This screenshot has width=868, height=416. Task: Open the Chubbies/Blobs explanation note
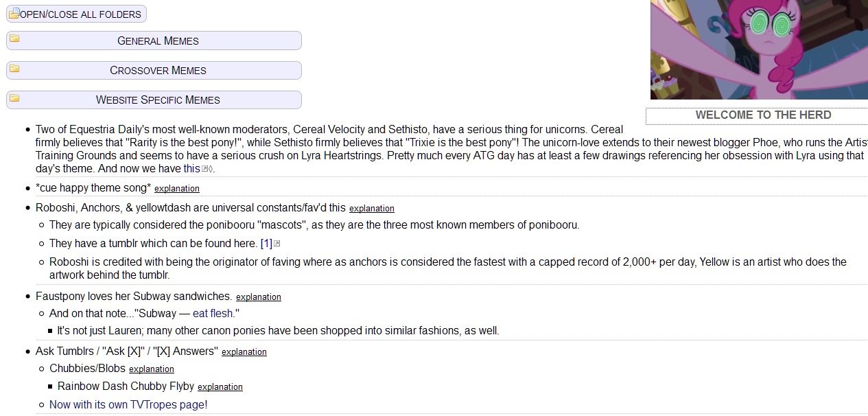coord(151,369)
